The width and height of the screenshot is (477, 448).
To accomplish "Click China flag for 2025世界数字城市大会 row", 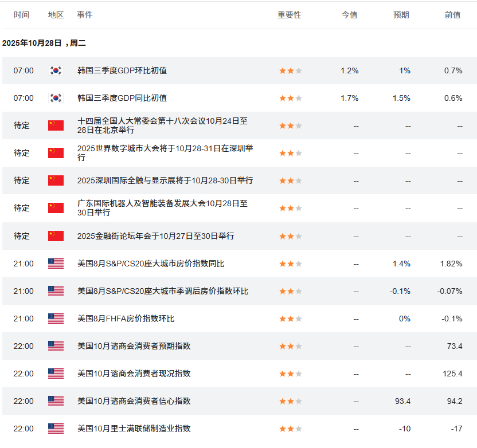I will pos(56,153).
